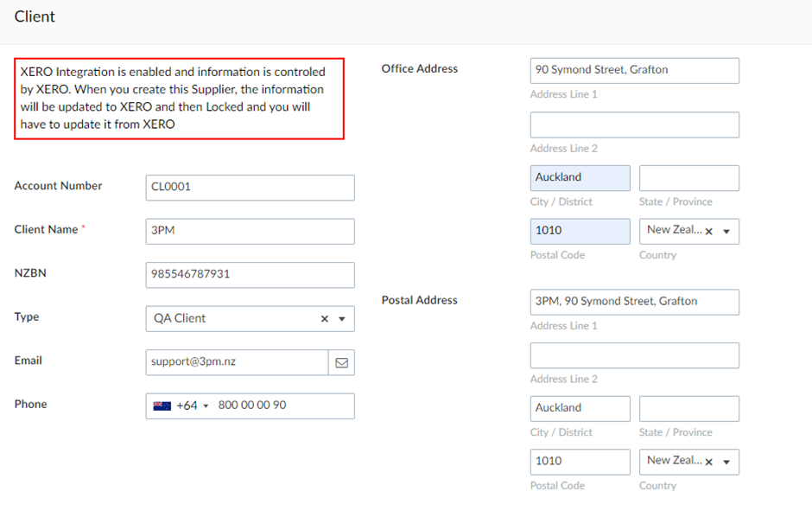This screenshot has height=511, width=812.
Task: Select the NZBN input field
Action: pos(251,275)
